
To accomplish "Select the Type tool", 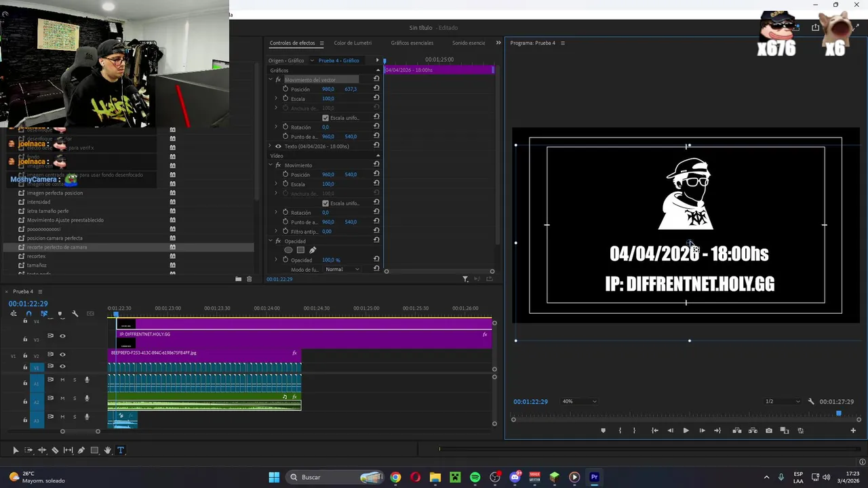I will pos(121,450).
